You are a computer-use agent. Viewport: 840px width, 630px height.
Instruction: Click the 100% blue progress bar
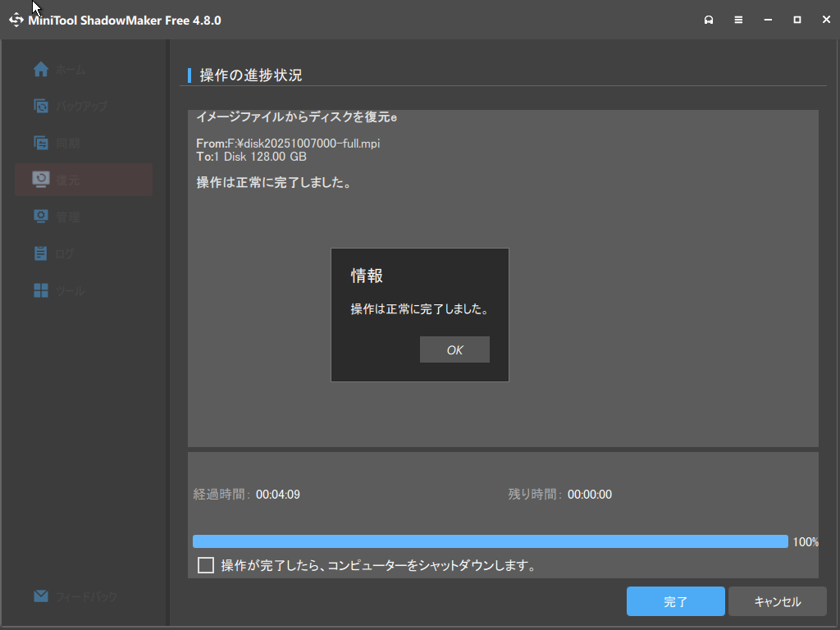click(490, 541)
